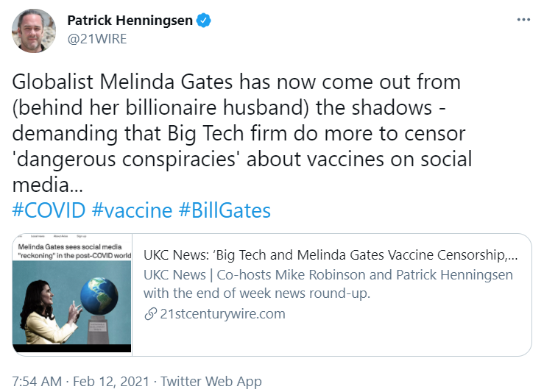Click the UKC News link card title
The image size is (544, 392).
331,255
